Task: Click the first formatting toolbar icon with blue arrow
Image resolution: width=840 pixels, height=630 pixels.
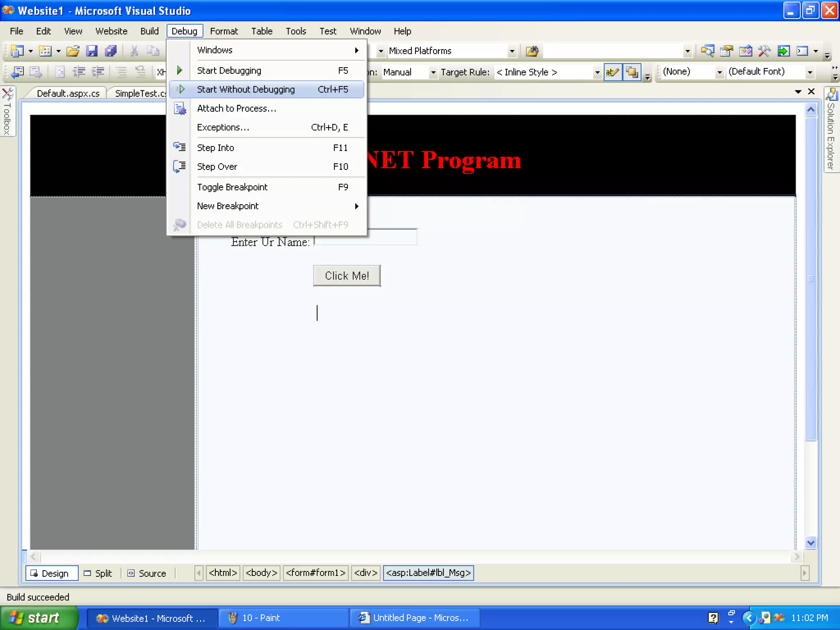Action: pos(18,72)
